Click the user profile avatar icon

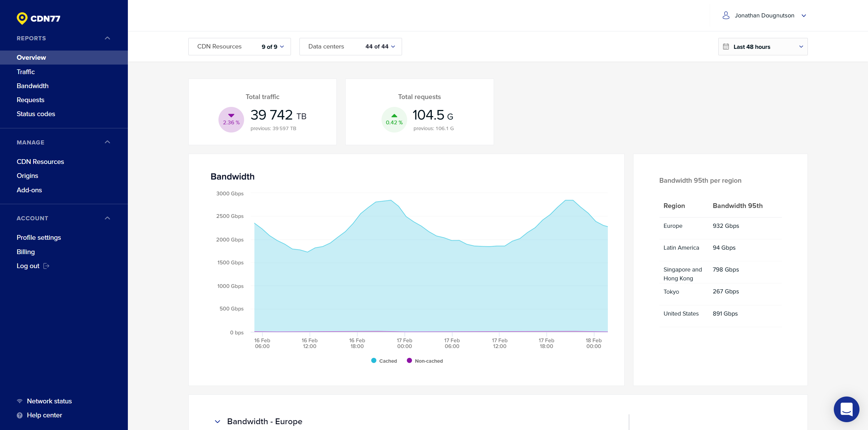(726, 15)
